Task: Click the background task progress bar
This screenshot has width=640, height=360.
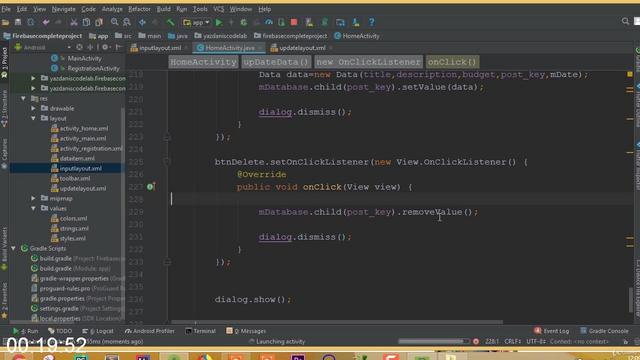Action: tap(433, 341)
